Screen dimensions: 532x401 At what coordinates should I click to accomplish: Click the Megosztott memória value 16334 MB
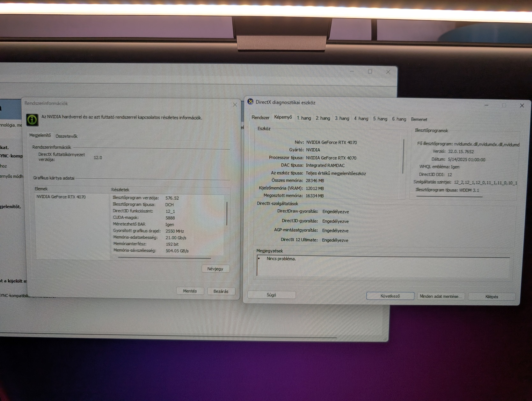click(x=315, y=196)
